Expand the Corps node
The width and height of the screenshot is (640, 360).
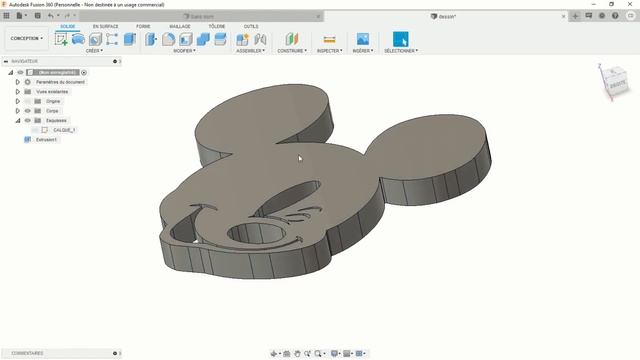click(18, 111)
